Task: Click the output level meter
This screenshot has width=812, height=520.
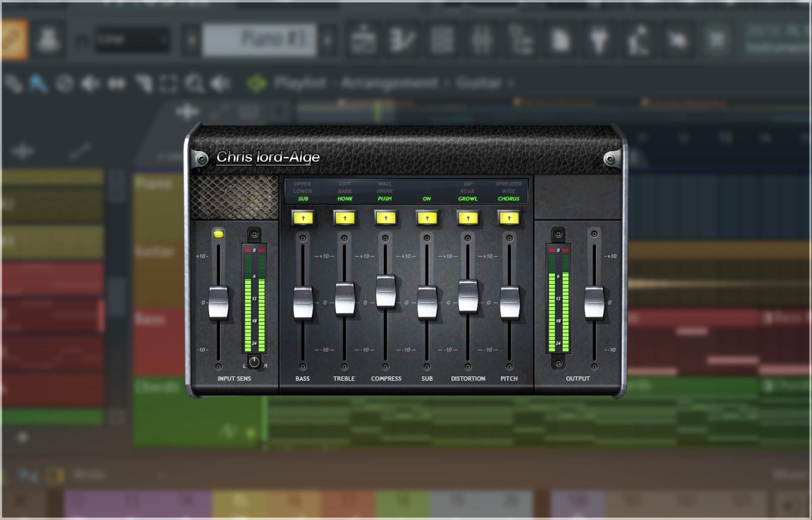Action: (558, 298)
